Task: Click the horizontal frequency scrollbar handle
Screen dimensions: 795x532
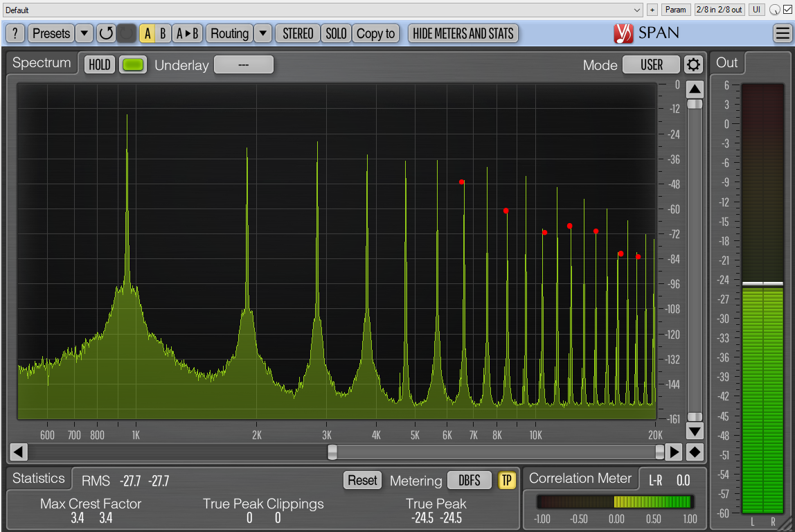Action: tap(332, 452)
